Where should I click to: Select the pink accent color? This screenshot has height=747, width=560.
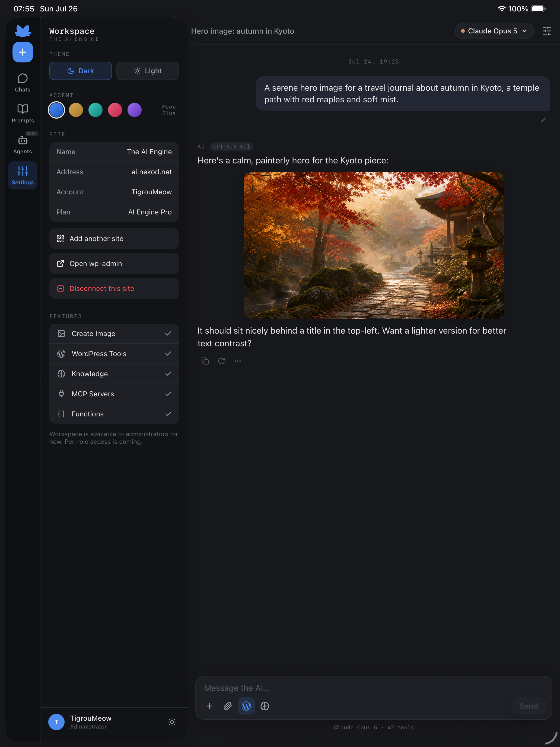point(115,110)
